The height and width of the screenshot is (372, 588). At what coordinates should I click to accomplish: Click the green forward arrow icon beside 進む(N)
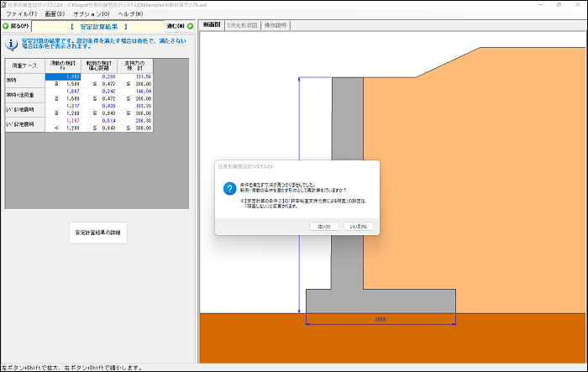click(x=190, y=26)
